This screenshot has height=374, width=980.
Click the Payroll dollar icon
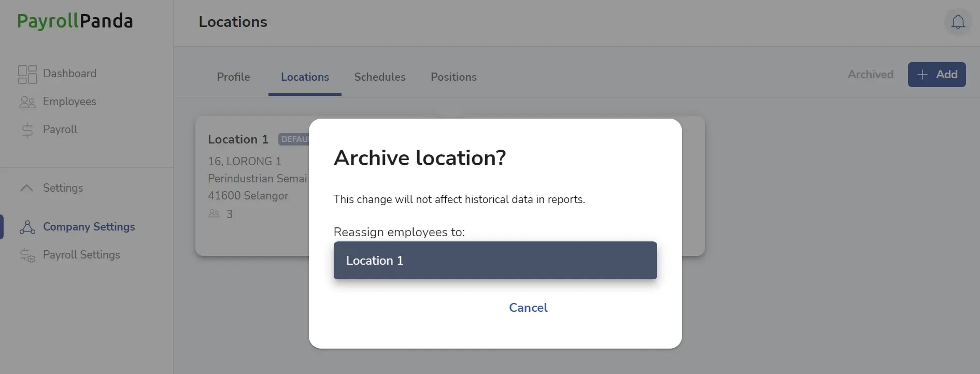27,130
